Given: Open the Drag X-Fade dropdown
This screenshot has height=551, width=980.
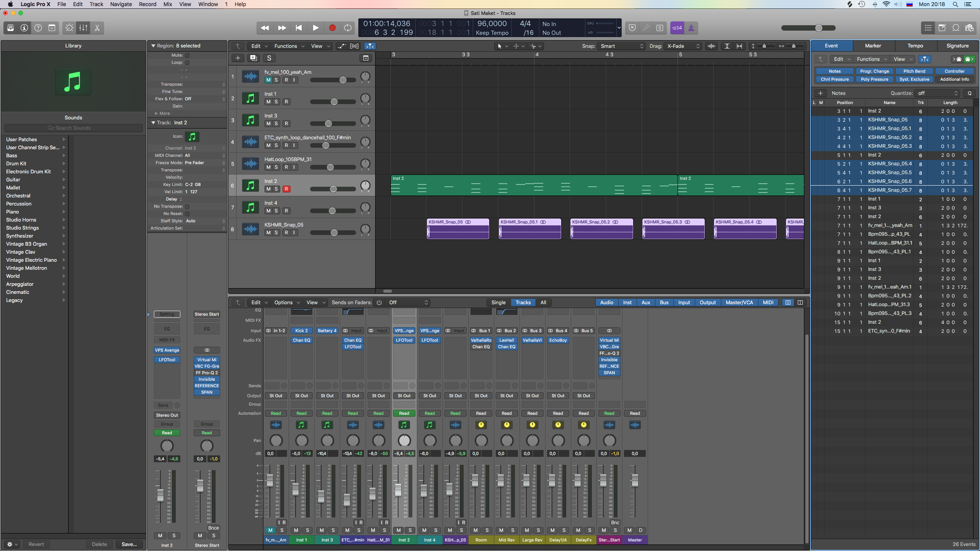Looking at the screenshot, I should pyautogui.click(x=683, y=46).
